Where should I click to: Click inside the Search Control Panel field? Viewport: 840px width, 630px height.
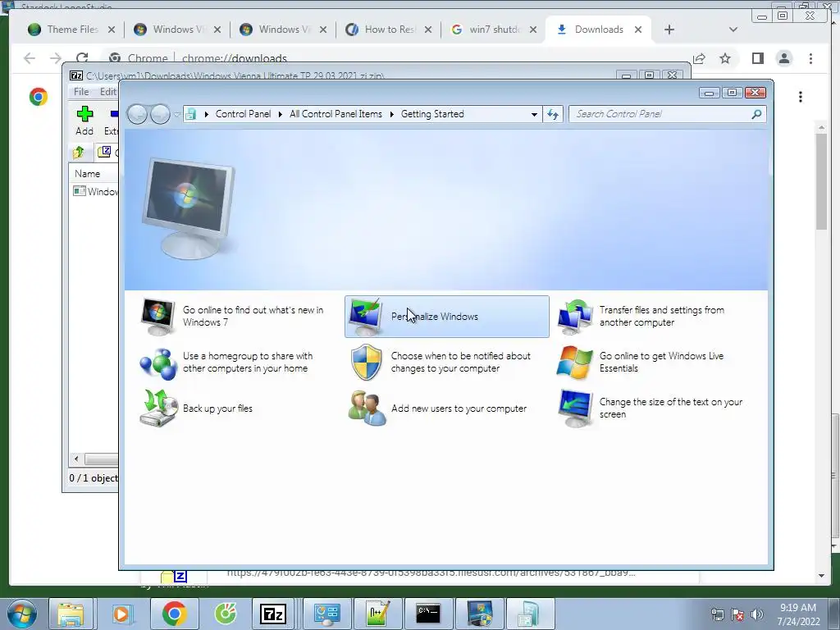[667, 114]
